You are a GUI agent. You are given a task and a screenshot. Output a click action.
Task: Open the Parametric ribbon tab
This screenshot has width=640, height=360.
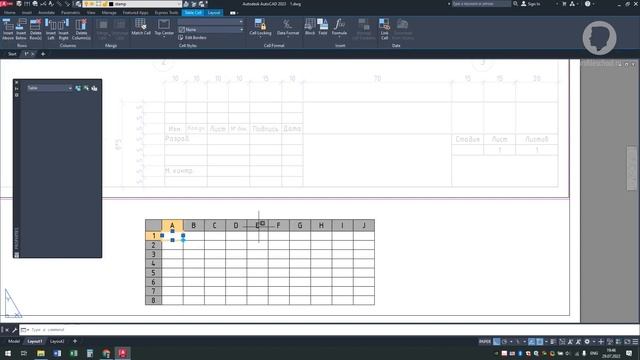tap(70, 13)
